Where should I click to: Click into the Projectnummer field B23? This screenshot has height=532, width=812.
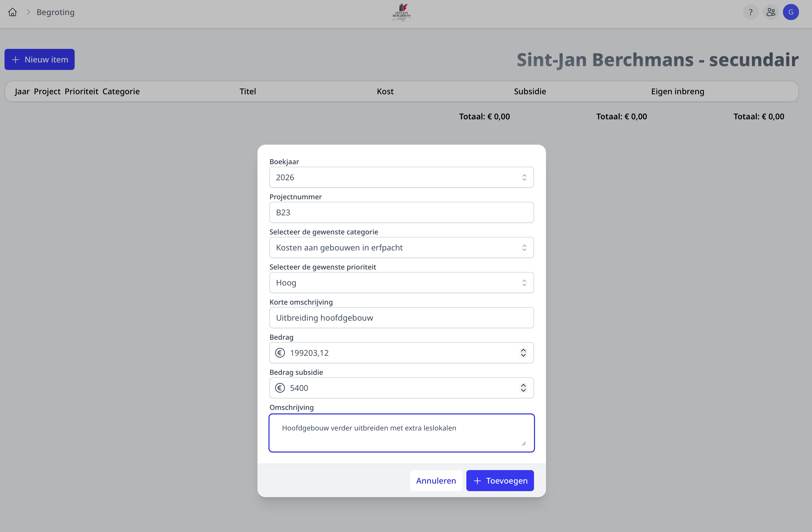click(x=401, y=212)
